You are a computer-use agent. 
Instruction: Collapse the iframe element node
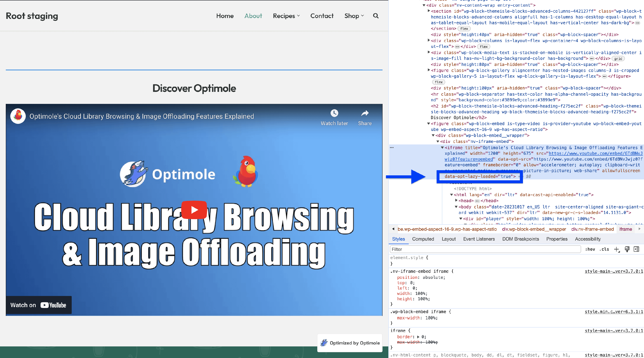[442, 147]
